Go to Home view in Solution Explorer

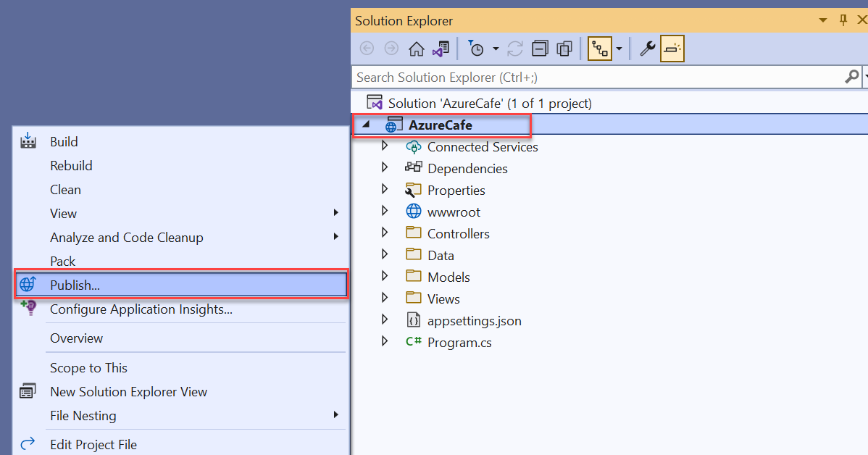[x=417, y=49]
